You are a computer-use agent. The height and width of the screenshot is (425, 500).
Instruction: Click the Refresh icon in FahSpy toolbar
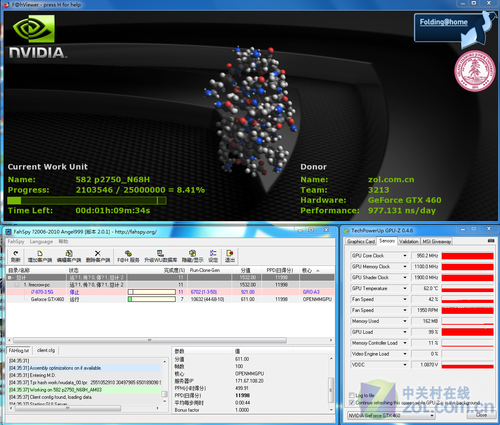[x=16, y=256]
